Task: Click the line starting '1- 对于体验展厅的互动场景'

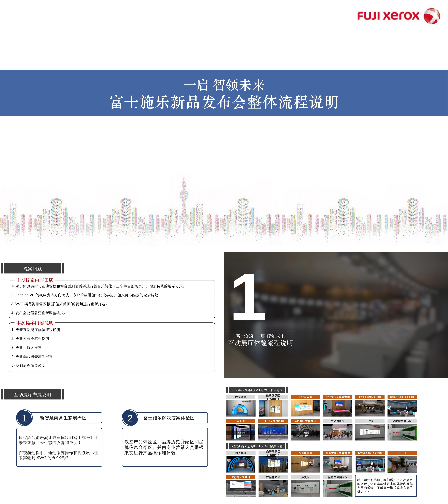Action: (x=99, y=286)
